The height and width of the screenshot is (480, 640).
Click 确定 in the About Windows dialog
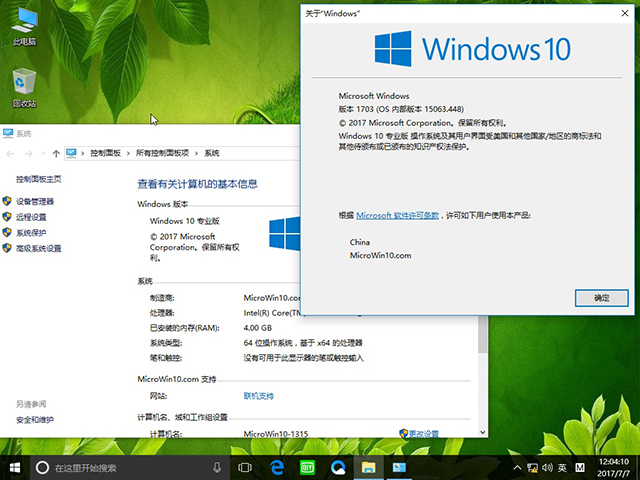pyautogui.click(x=601, y=298)
